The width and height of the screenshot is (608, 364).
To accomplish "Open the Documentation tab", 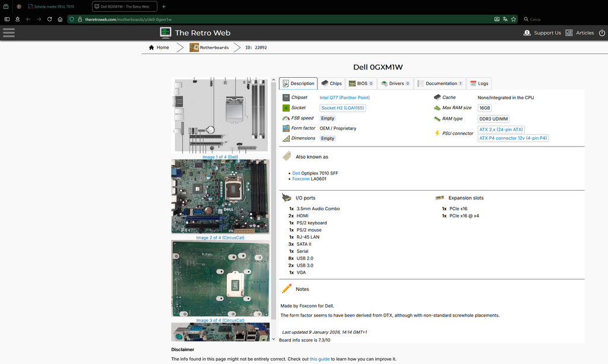I will click(440, 83).
